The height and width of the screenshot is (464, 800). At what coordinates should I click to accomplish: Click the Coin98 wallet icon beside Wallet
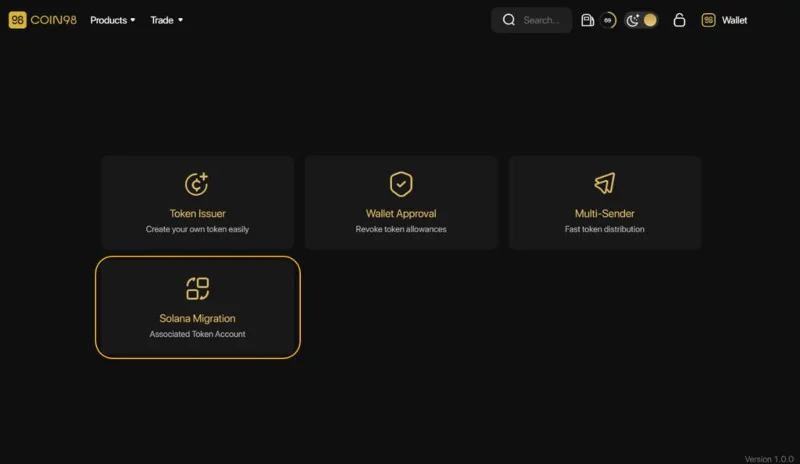(x=708, y=20)
